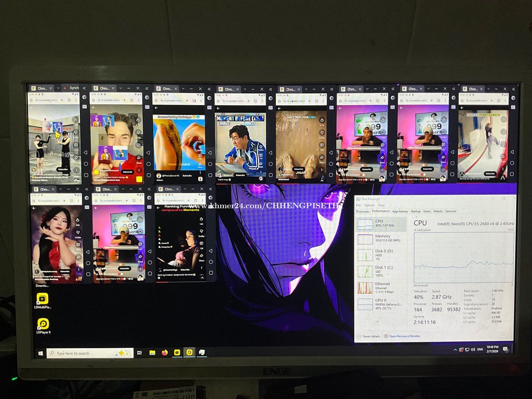Click the Task View taskbar button
Viewport: 532px width, 399px height.
click(139, 352)
